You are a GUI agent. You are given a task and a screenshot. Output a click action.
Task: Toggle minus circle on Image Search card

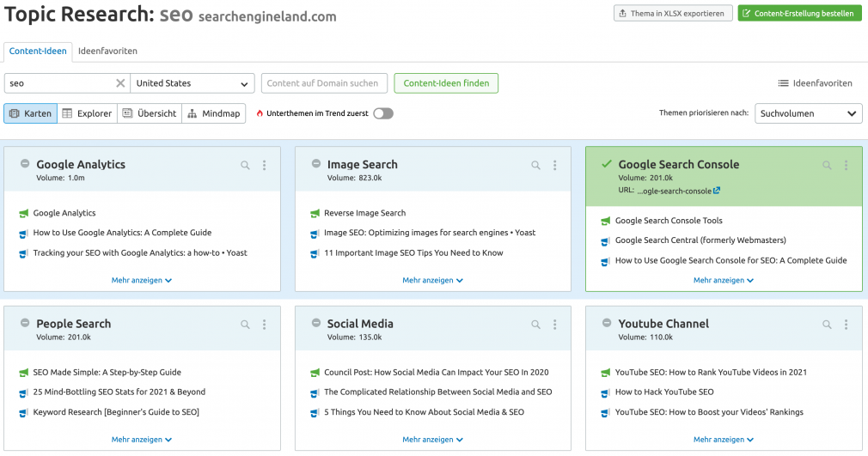[316, 163]
